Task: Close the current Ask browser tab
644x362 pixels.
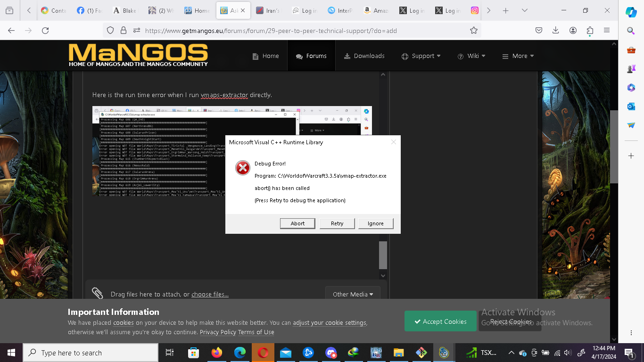Action: point(243,10)
